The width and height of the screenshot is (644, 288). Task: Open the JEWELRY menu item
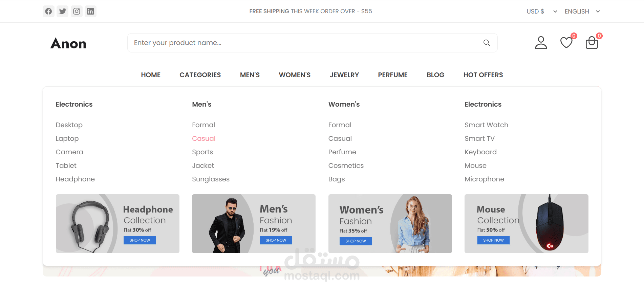coord(344,75)
